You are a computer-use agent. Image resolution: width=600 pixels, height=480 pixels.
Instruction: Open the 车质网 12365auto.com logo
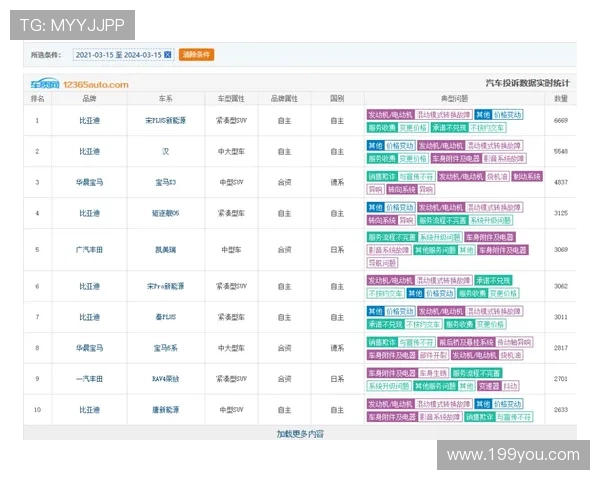click(x=80, y=84)
